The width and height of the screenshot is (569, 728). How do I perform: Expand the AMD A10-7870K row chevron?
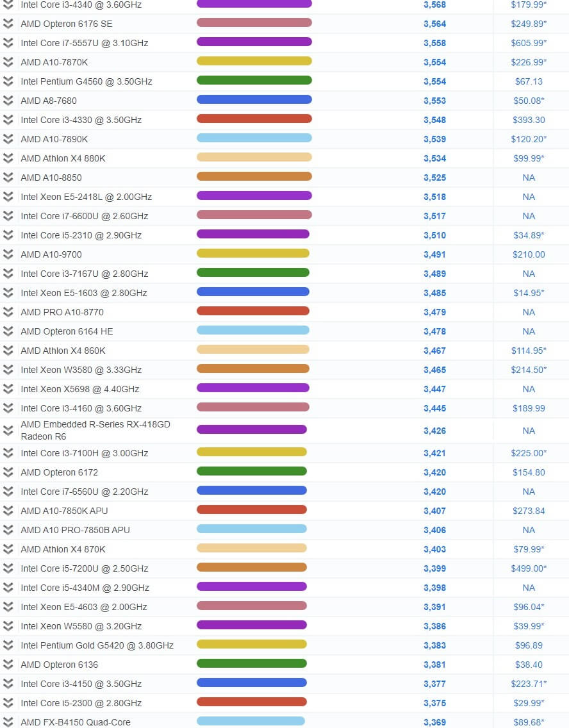pyautogui.click(x=8, y=62)
